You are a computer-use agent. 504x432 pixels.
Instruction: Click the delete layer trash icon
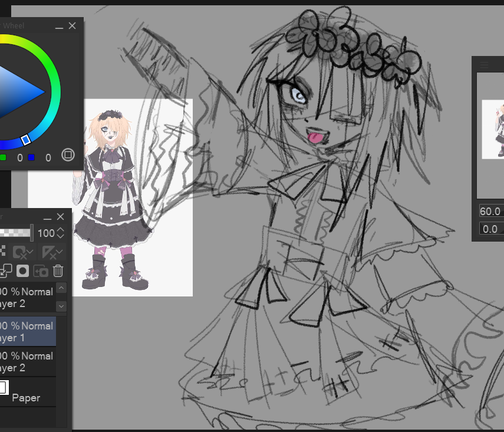[58, 271]
